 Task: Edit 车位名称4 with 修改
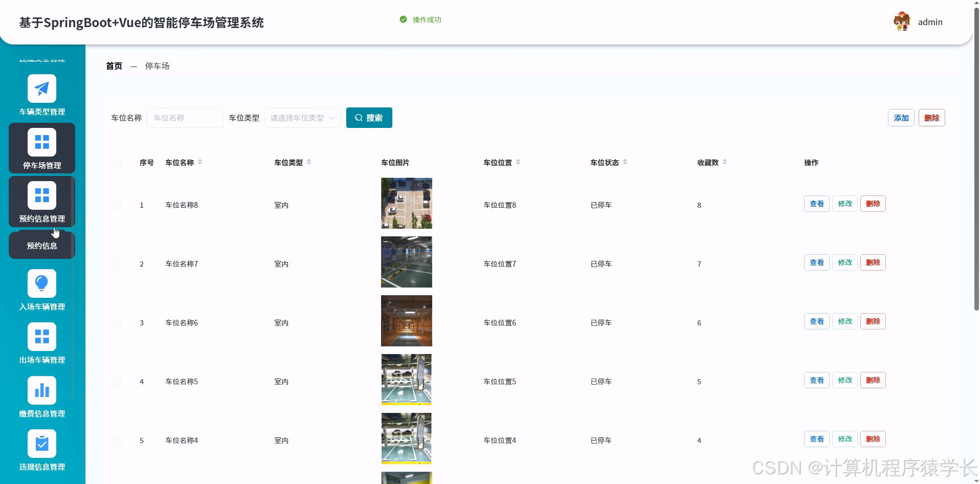tap(844, 439)
